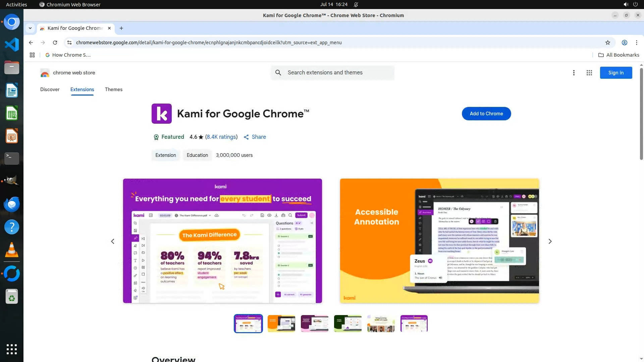644x362 pixels.
Task: Go to the Discover tab
Action: pos(50,89)
